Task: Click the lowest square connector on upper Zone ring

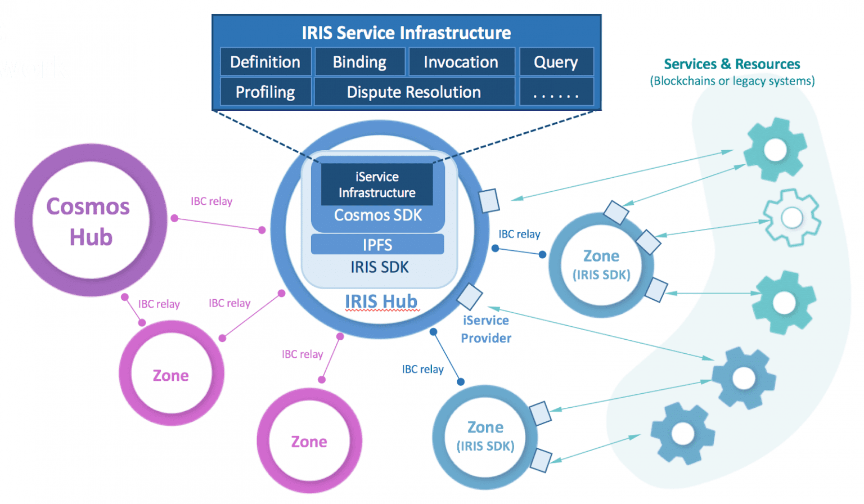Action: tap(656, 290)
